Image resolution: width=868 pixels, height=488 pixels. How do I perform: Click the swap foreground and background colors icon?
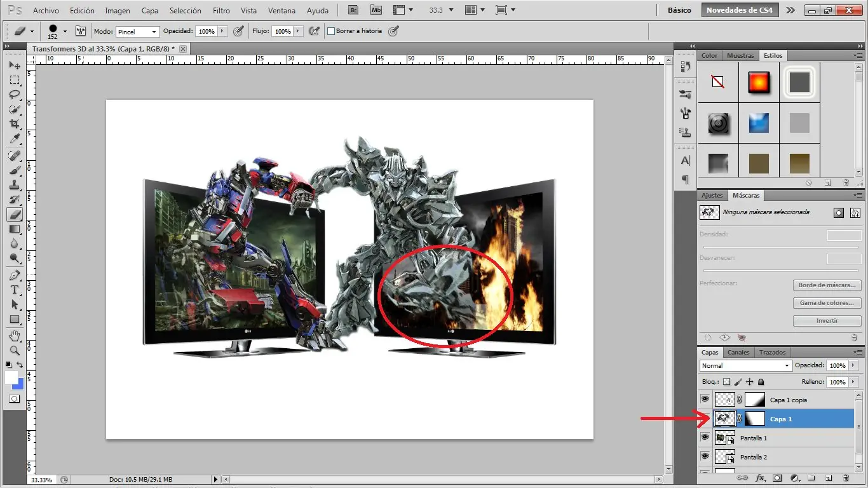point(20,365)
